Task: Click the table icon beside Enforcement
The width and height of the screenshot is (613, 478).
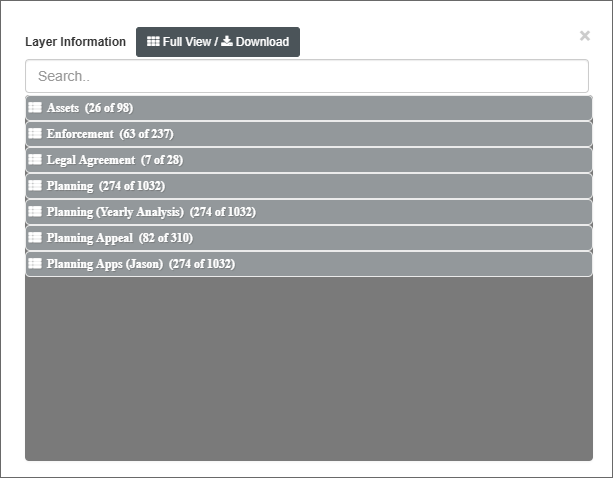Action: tap(35, 134)
